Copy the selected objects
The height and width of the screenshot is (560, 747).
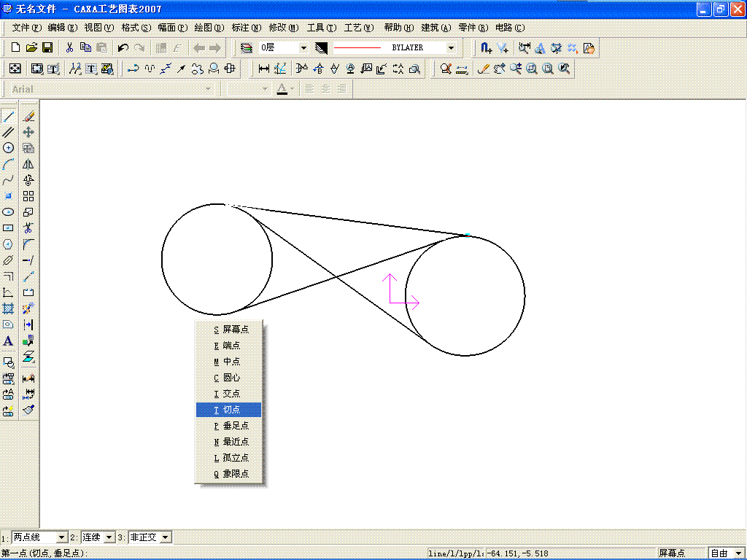pos(86,47)
